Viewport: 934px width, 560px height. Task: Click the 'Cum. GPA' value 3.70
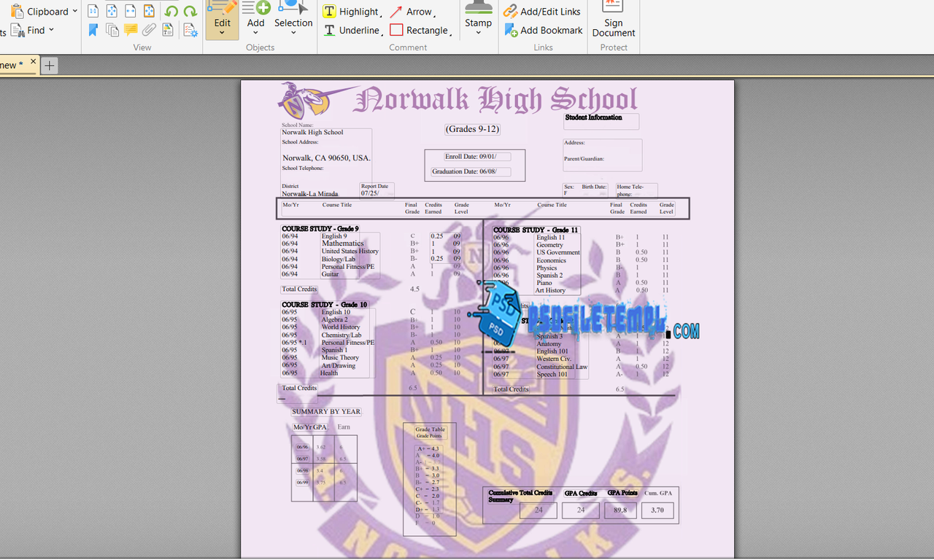(657, 510)
